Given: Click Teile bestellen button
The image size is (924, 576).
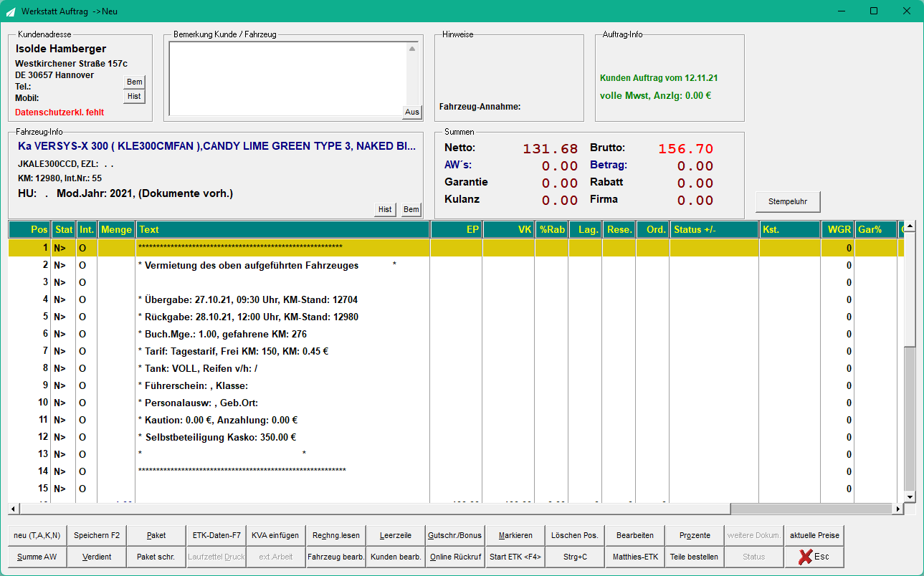Looking at the screenshot, I should 694,557.
